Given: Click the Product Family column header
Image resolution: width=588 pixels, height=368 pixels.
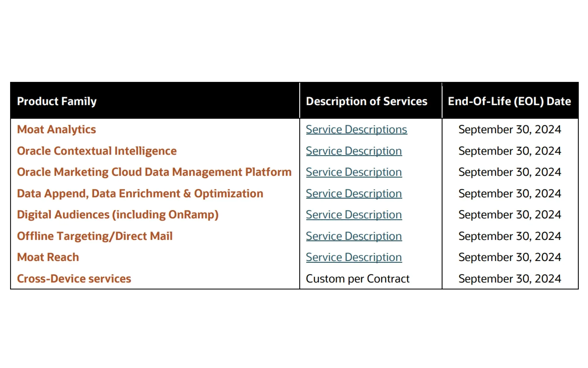Looking at the screenshot, I should coord(57,102).
